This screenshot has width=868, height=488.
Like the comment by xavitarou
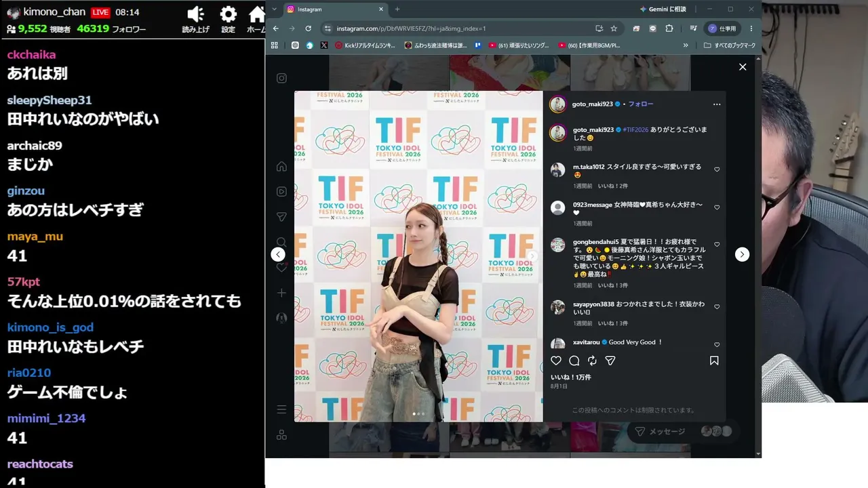pos(717,345)
